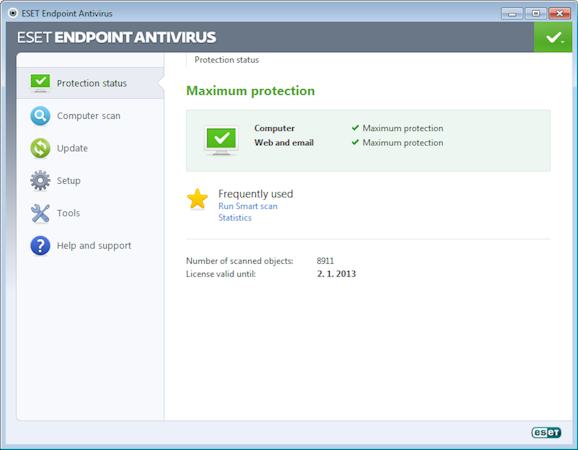The image size is (578, 450).
Task: Click the ESET eye icon in title bar
Action: click(13, 13)
